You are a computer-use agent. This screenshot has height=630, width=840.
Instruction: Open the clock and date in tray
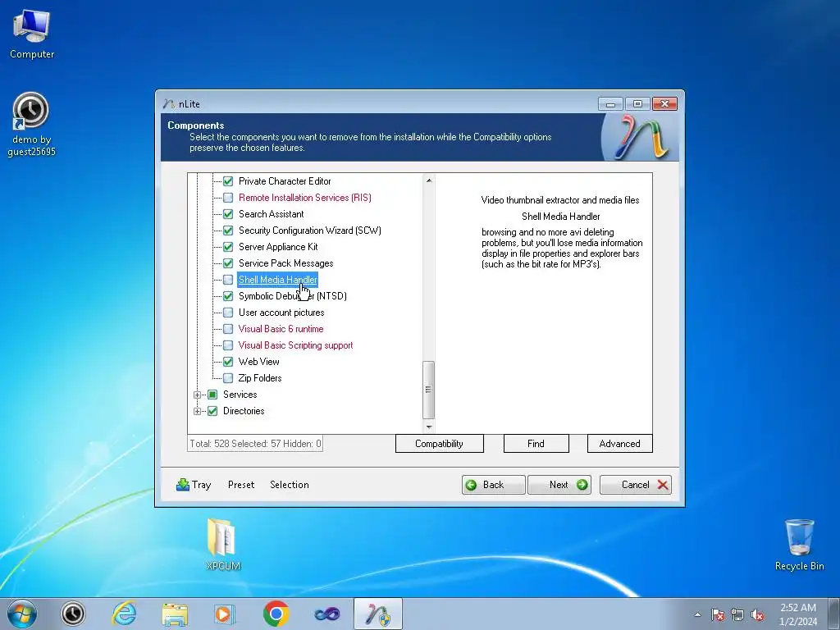798,614
